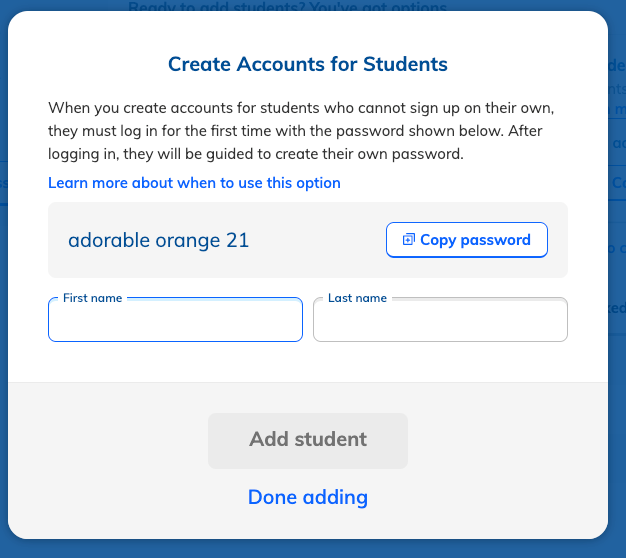Focus the First name input field
Viewport: 626px width, 558px height.
pyautogui.click(x=175, y=320)
